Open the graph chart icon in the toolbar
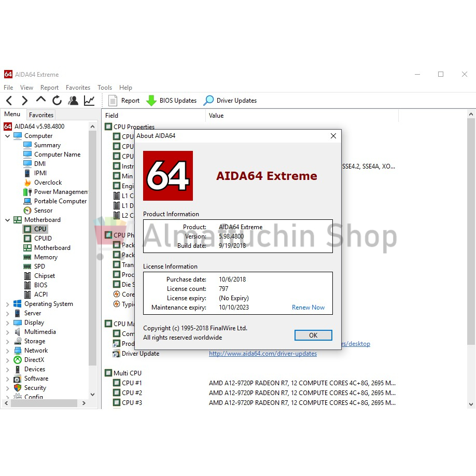The width and height of the screenshot is (476, 476). [x=89, y=101]
